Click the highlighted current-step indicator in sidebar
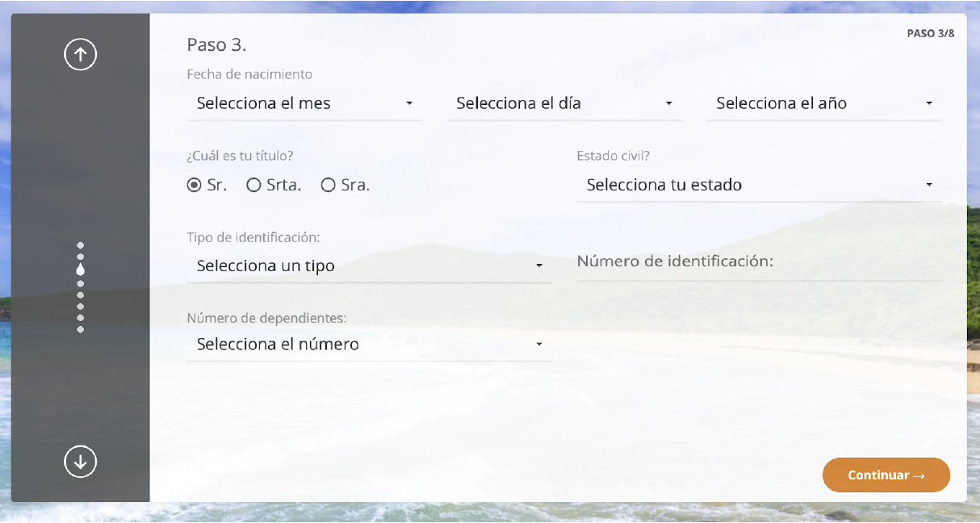 (80, 269)
